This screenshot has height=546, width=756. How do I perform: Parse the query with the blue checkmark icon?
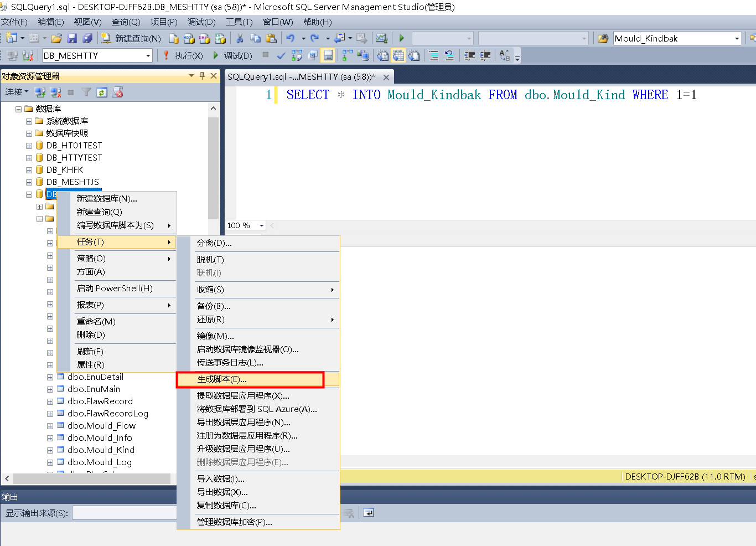click(281, 55)
